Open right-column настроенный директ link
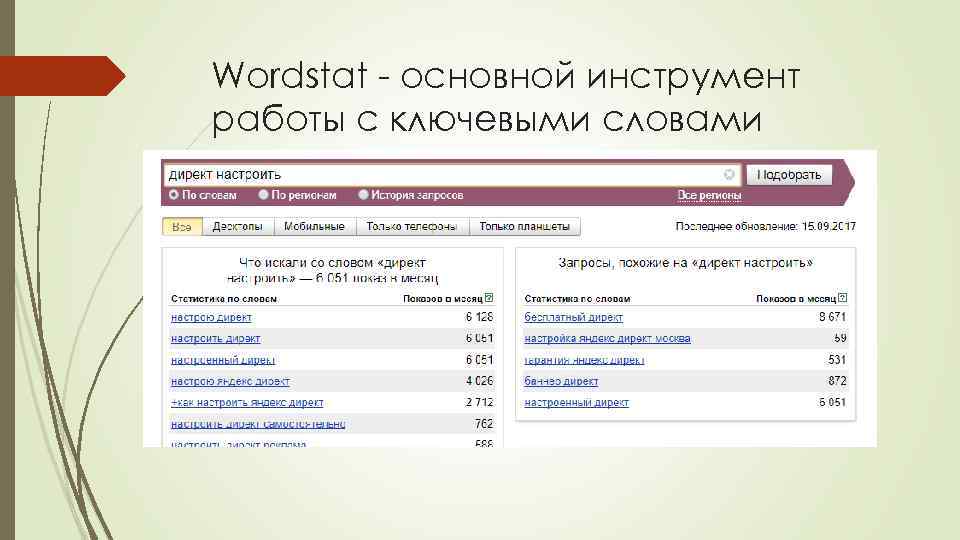This screenshot has width=960, height=540. [x=577, y=403]
